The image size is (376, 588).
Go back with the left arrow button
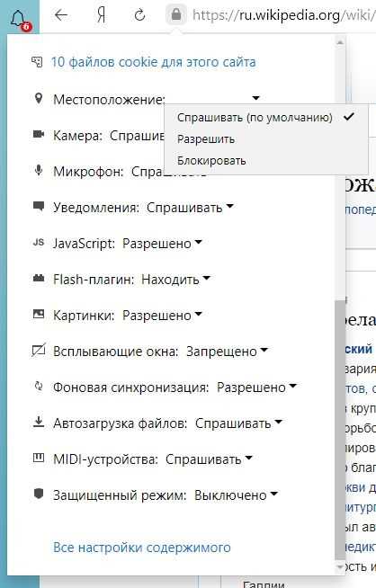click(x=61, y=15)
